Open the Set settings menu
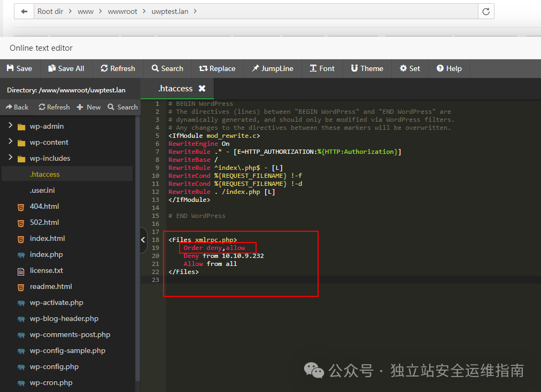Viewport: 541px width, 392px height. pyautogui.click(x=410, y=68)
